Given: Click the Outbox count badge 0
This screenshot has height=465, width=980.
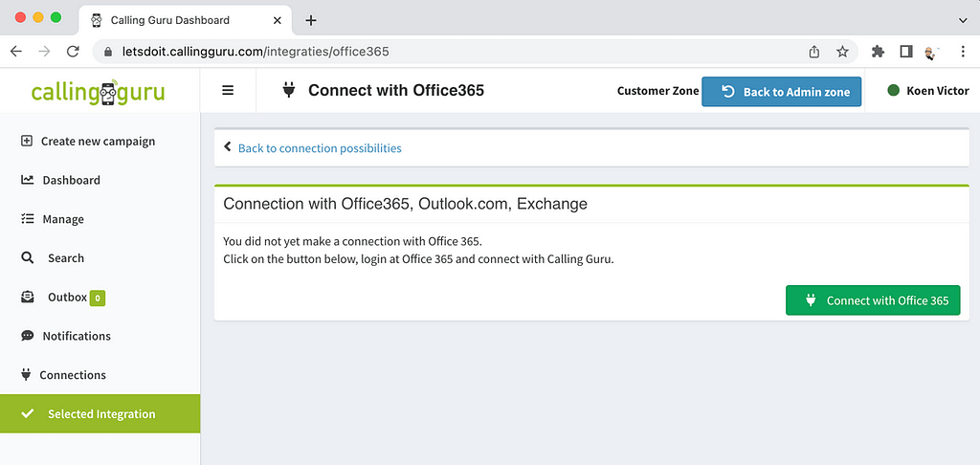Looking at the screenshot, I should point(98,299).
